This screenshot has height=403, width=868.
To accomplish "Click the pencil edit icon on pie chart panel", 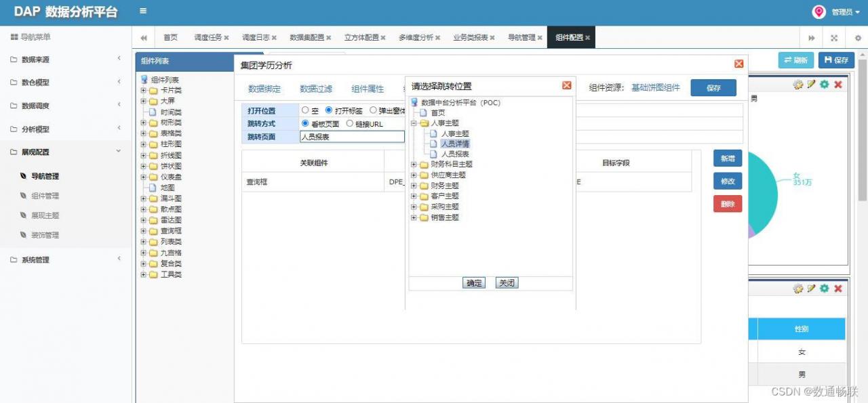I will [811, 85].
